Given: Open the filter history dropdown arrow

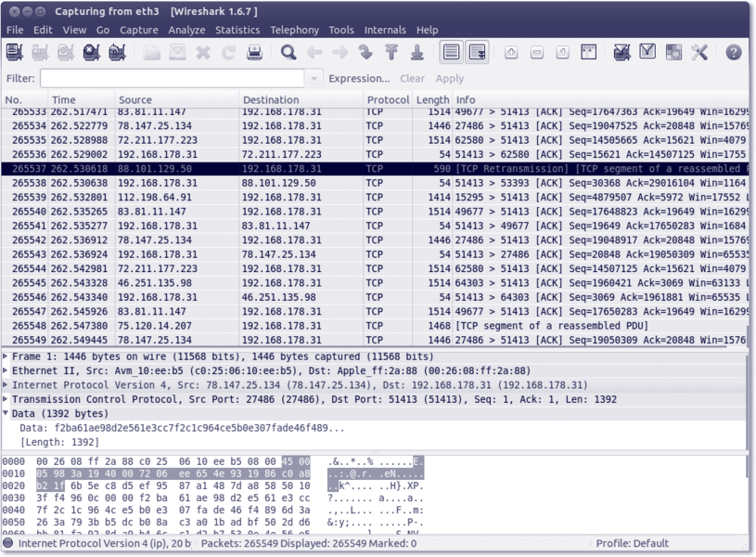Looking at the screenshot, I should click(315, 79).
